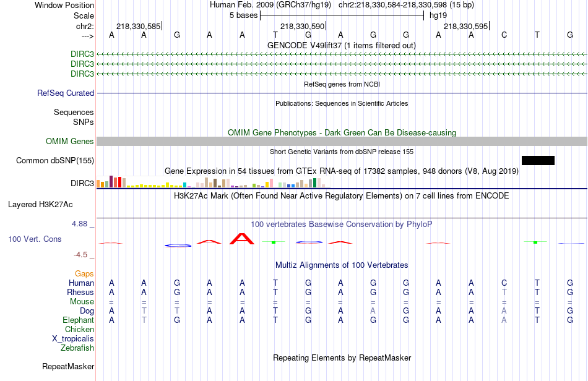Click the Rhesus alignment row label
This screenshot has height=381, width=588.
(x=80, y=292)
